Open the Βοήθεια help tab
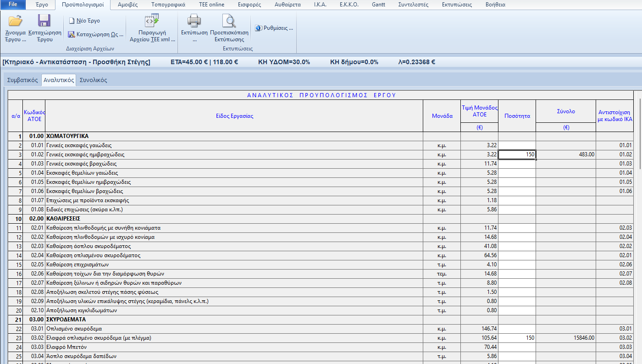The width and height of the screenshot is (642, 364). tap(495, 5)
